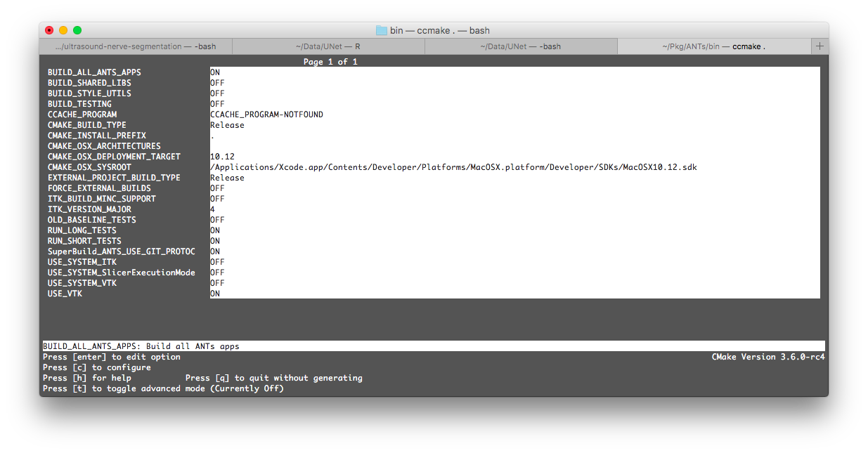Toggle BUILD_ALL_ANTS_APPS to OFF
This screenshot has width=868, height=453.
[x=214, y=72]
